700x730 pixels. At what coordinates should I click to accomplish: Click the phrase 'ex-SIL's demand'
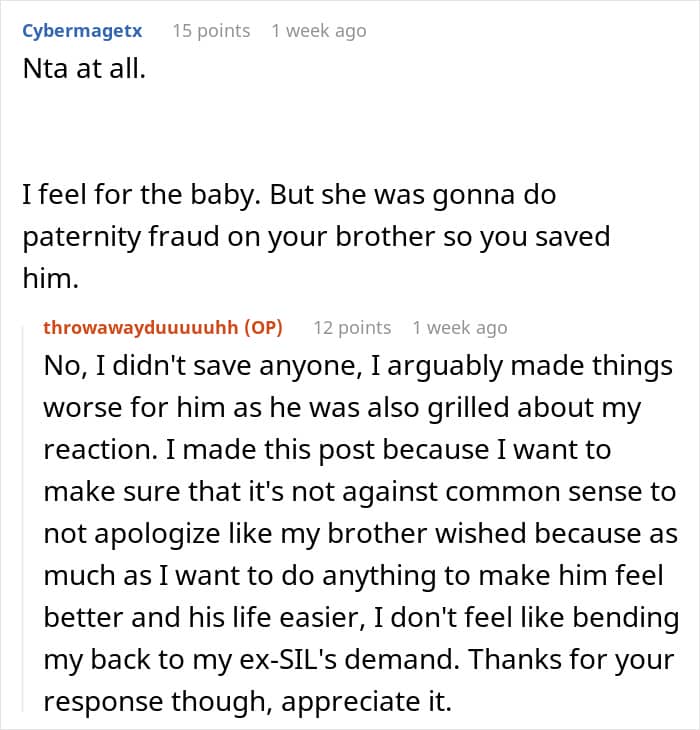click(355, 659)
